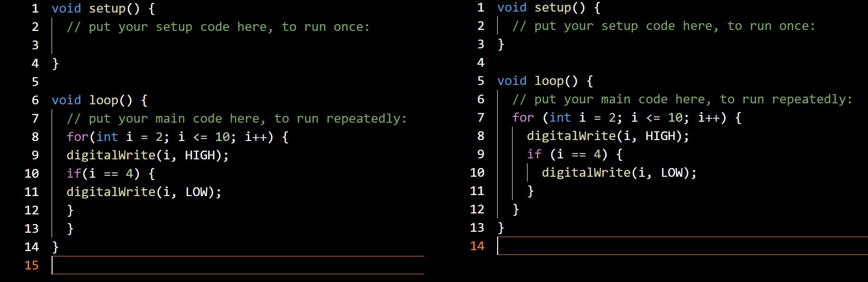Click the for keyword in left editor
Viewport: 868px width, 282px height.
pyautogui.click(x=77, y=137)
